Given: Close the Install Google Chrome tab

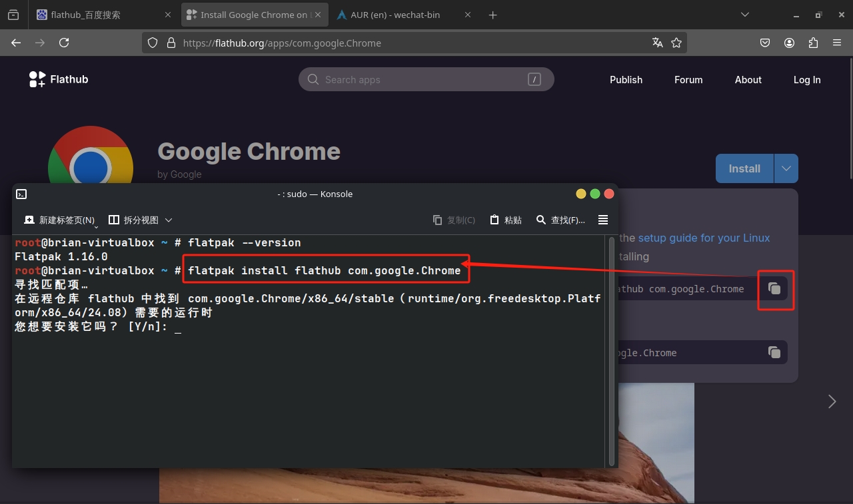Looking at the screenshot, I should click(x=319, y=15).
